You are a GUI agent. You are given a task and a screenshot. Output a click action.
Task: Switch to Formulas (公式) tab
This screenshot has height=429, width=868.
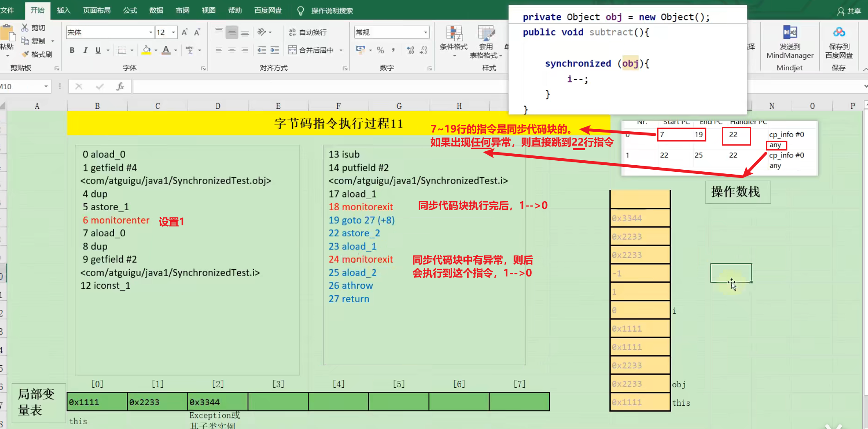130,10
